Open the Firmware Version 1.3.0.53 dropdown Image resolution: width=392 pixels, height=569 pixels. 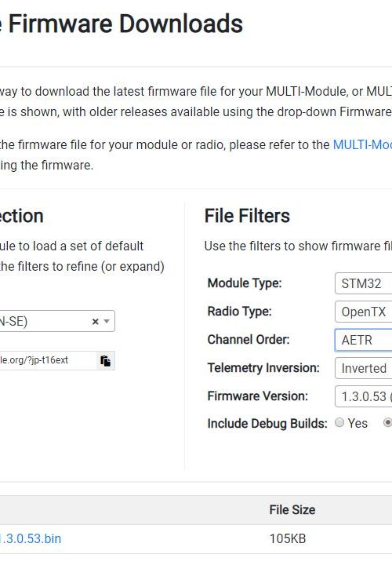363,396
